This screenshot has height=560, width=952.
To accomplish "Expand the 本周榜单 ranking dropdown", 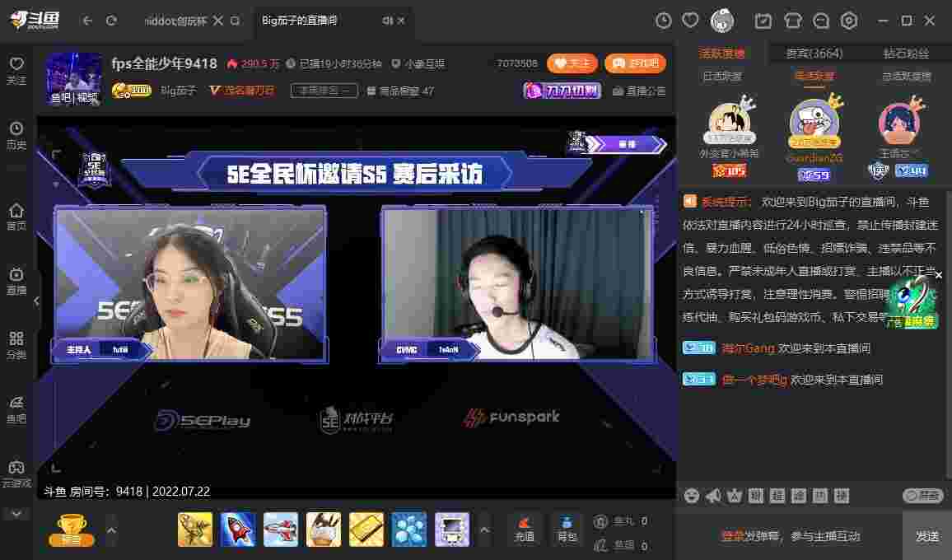I will [x=324, y=91].
